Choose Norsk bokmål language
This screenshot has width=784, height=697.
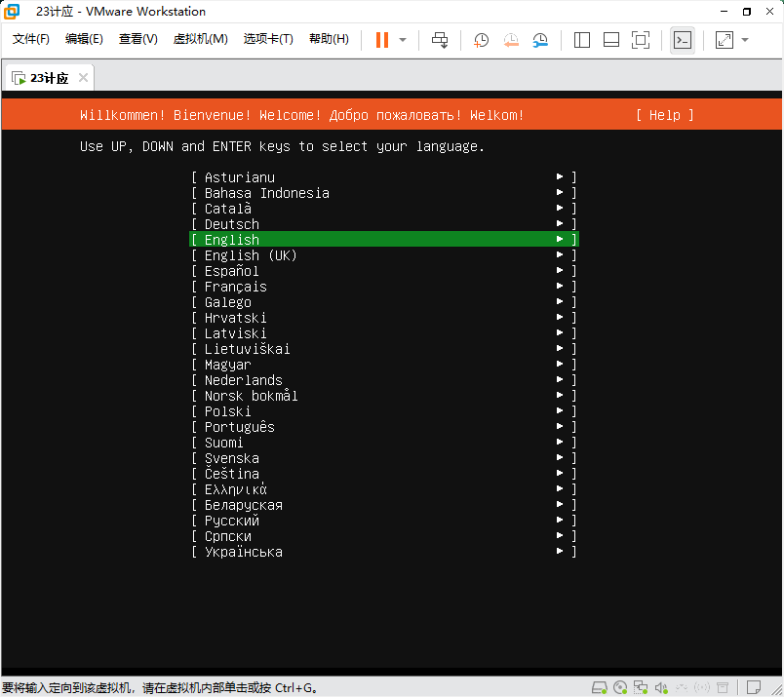(384, 396)
